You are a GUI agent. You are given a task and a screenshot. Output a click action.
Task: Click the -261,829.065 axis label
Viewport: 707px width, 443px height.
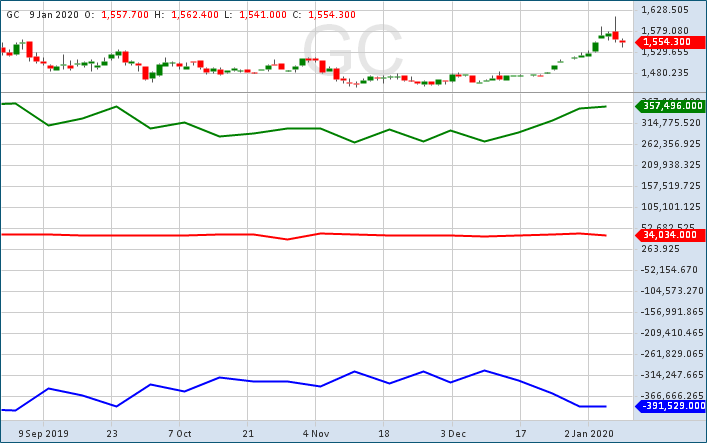(x=672, y=354)
